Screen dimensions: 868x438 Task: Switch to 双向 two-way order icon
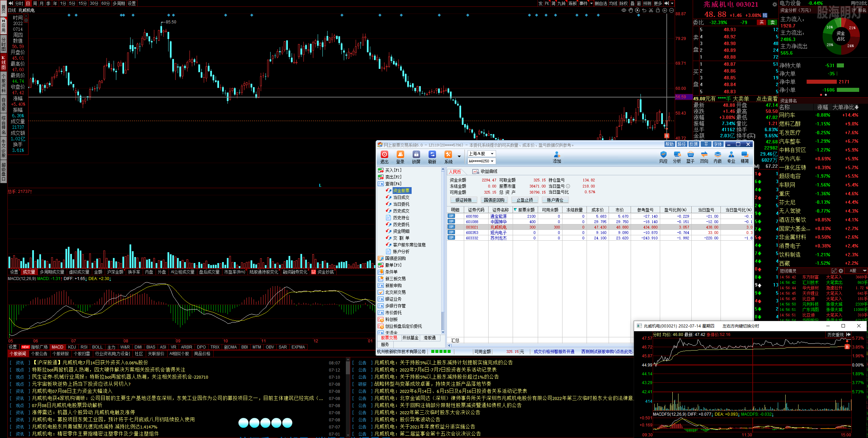704,157
